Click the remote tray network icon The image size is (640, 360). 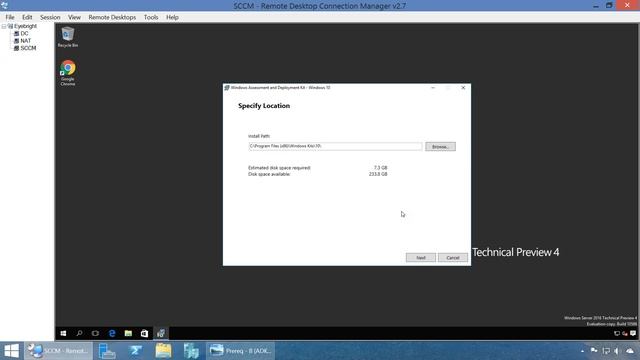pos(617,333)
